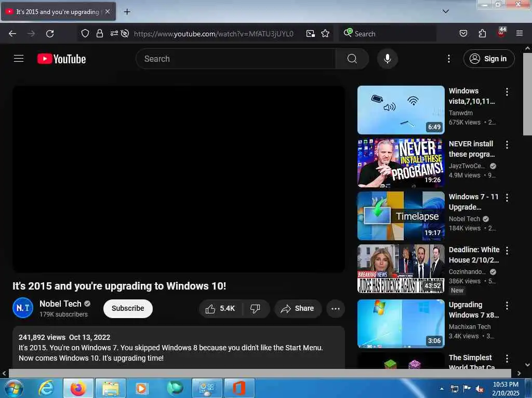Open the Nobel Tech channel name link
532x398 pixels.
60,304
